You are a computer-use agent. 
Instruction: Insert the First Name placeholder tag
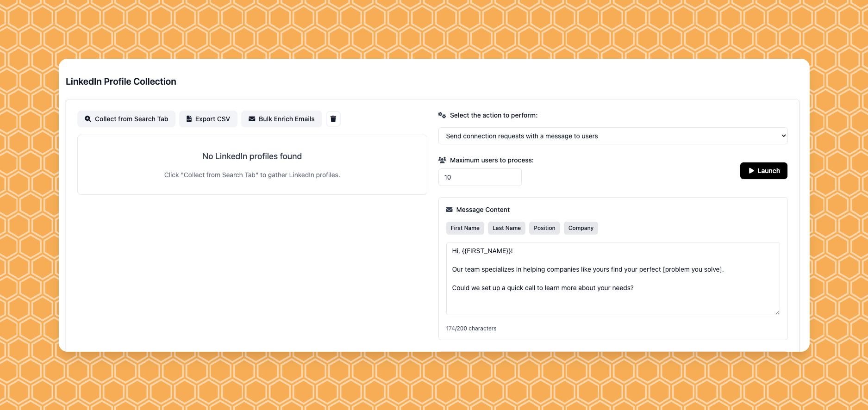[465, 228]
